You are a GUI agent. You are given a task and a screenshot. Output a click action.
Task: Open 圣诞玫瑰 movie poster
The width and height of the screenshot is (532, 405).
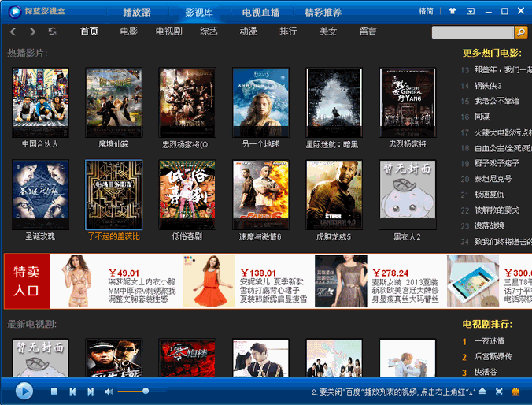[x=40, y=195]
